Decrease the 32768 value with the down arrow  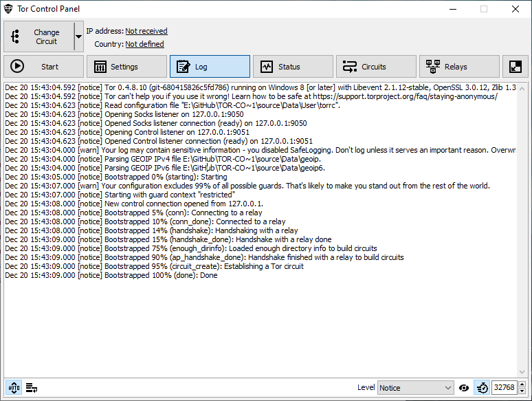(522, 391)
